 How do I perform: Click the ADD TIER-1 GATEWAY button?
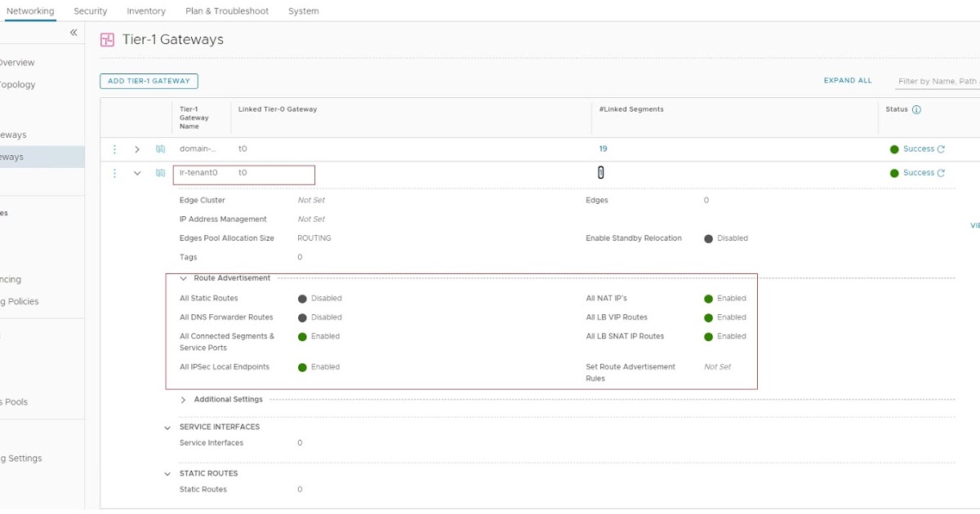click(x=149, y=81)
